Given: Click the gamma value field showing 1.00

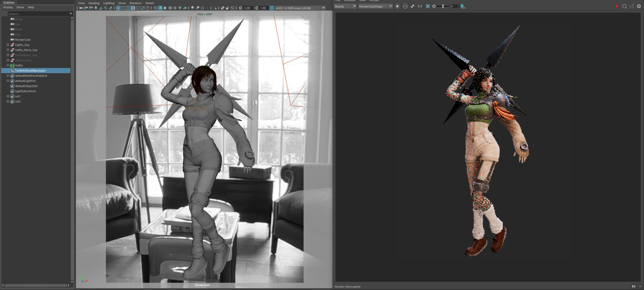Looking at the screenshot, I should pos(263,8).
